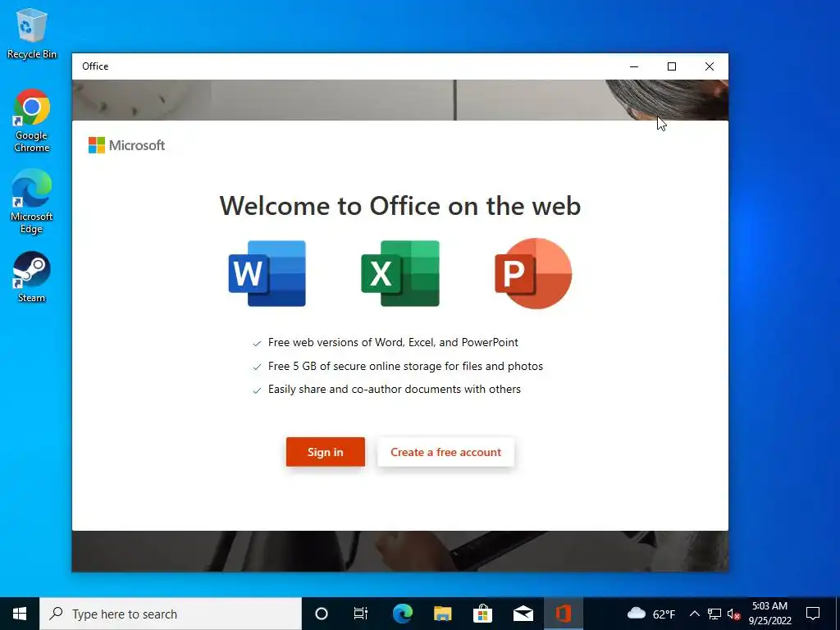Select the Google Chrome desktop shortcut
This screenshot has height=630, width=840.
32,121
